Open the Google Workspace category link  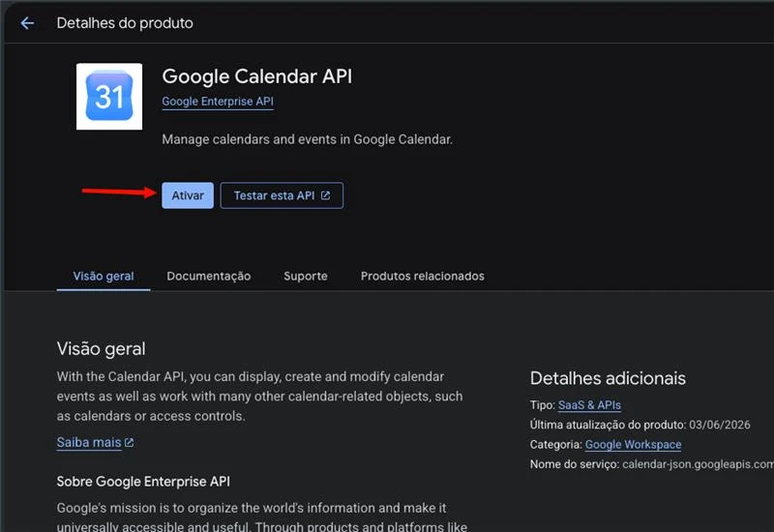click(x=633, y=445)
